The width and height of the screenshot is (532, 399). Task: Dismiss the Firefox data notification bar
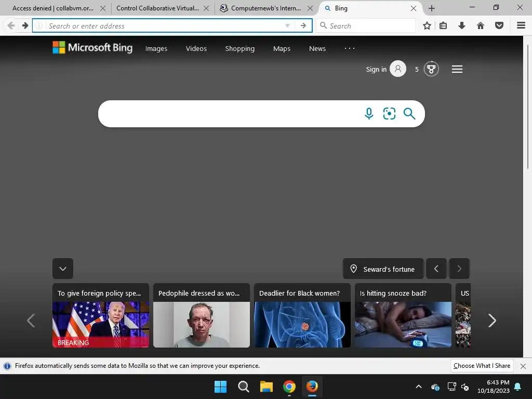coord(523,366)
